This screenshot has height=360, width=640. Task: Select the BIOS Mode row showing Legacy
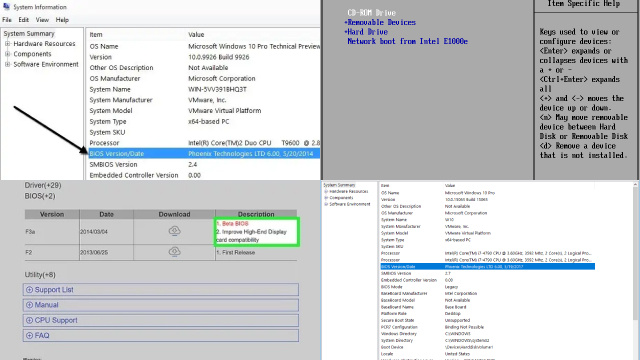(487, 287)
